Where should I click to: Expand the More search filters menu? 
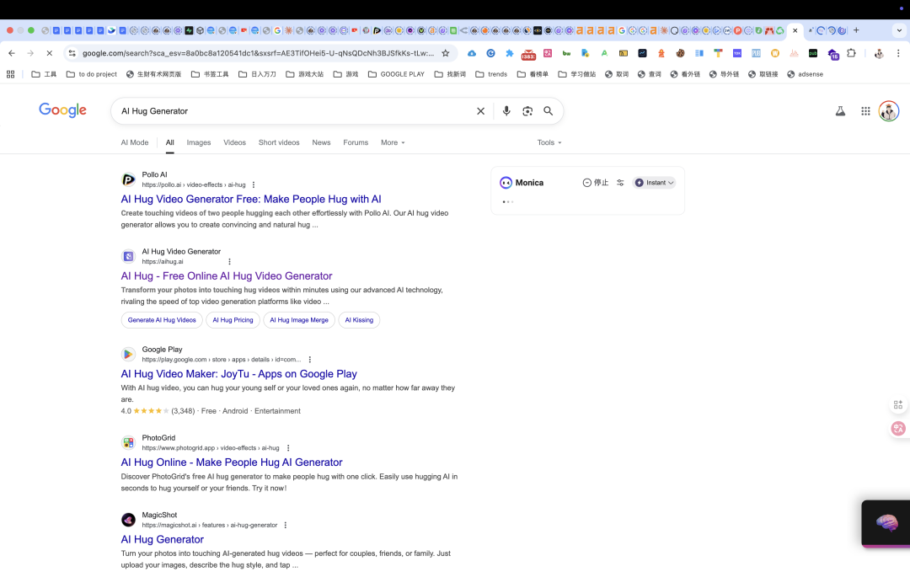point(393,142)
